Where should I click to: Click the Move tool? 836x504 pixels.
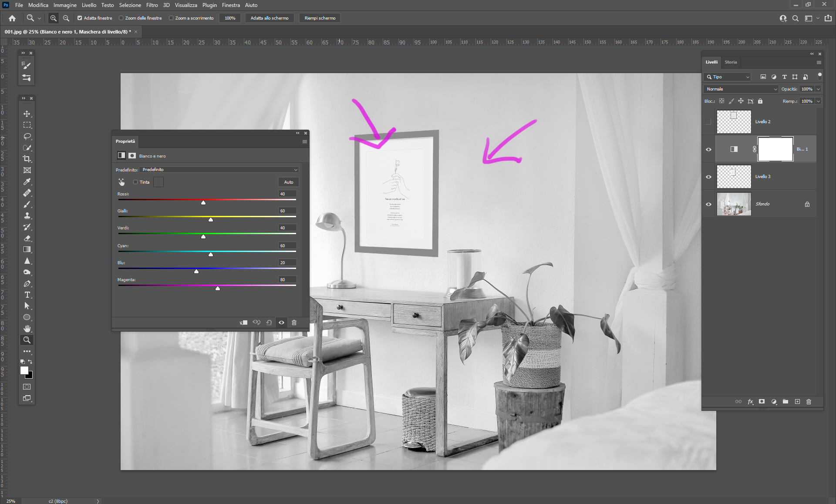point(27,114)
